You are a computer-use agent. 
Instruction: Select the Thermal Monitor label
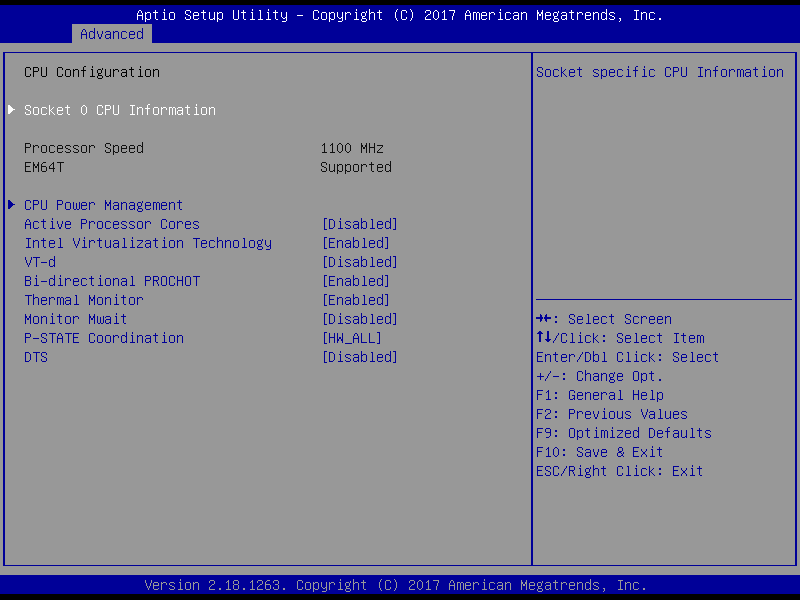(x=84, y=300)
